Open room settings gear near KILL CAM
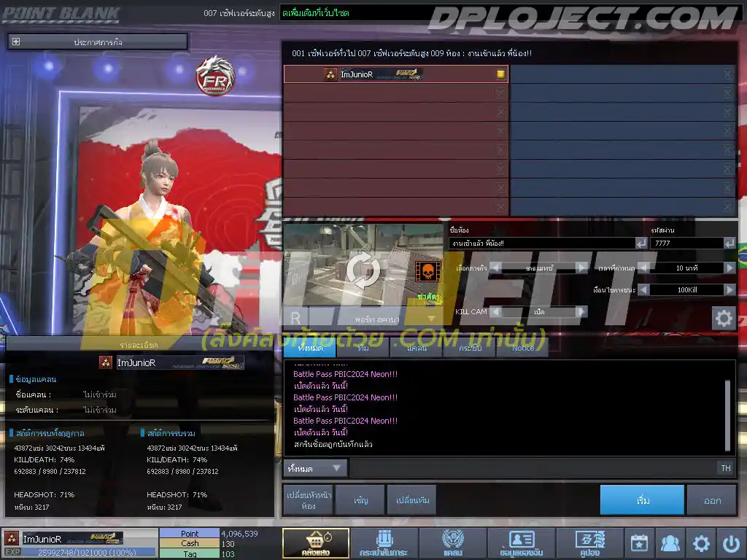Image resolution: width=747 pixels, height=560 pixels. [x=724, y=318]
